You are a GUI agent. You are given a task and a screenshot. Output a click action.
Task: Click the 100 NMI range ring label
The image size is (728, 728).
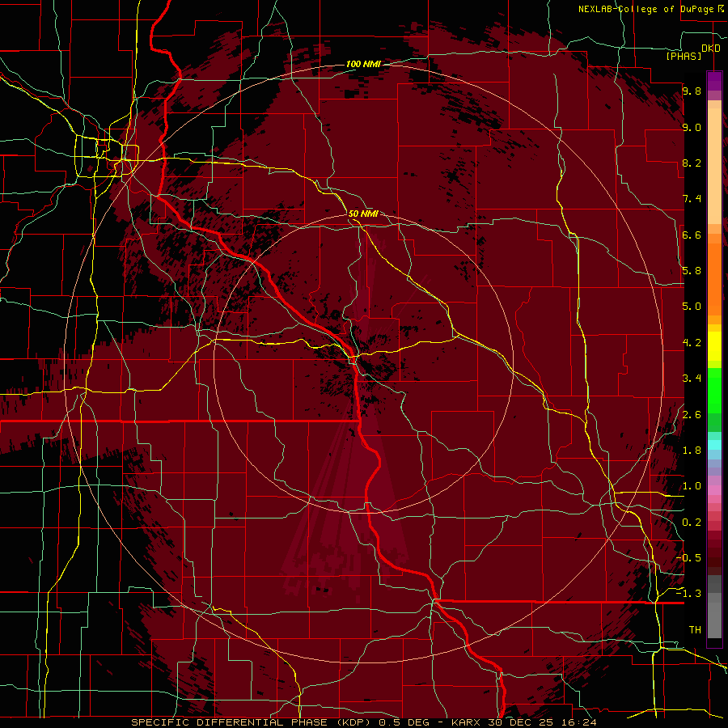click(363, 64)
